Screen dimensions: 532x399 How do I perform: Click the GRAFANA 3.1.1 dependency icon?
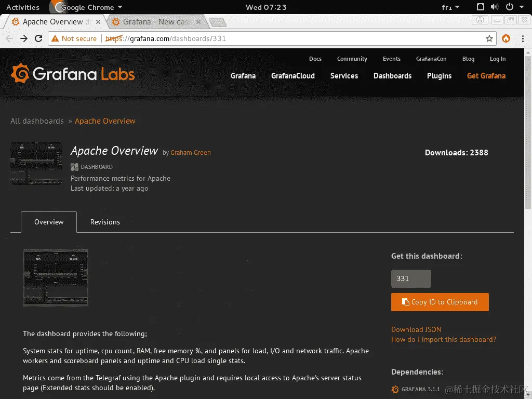(395, 390)
